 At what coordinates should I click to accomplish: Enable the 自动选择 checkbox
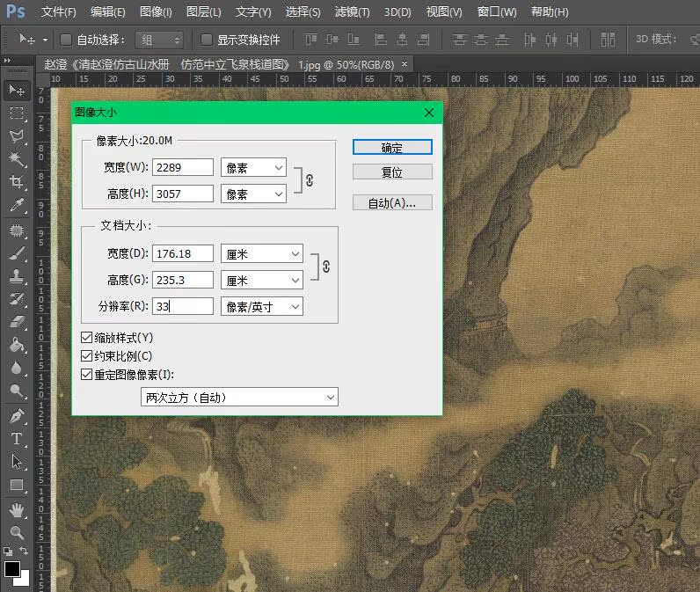coord(66,40)
